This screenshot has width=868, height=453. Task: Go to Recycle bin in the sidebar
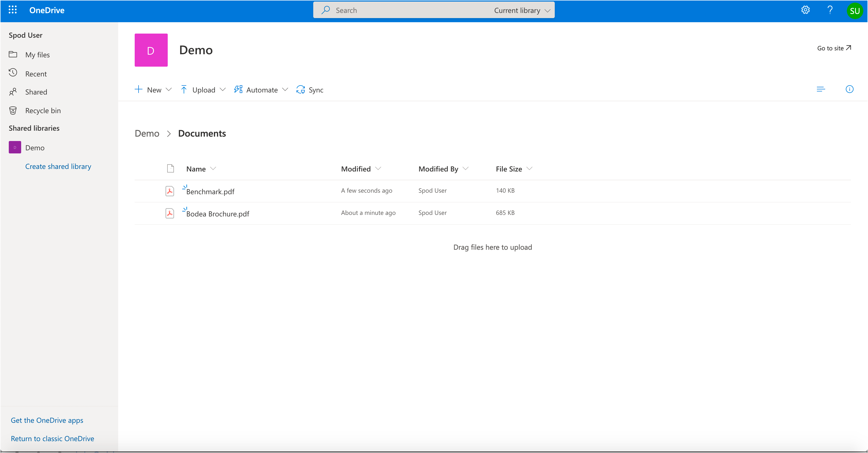click(x=43, y=111)
